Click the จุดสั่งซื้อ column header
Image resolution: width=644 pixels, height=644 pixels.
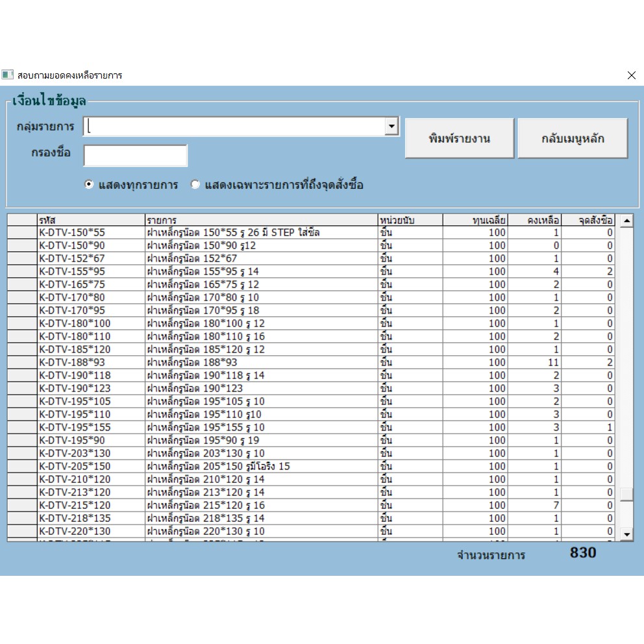pyautogui.click(x=588, y=220)
